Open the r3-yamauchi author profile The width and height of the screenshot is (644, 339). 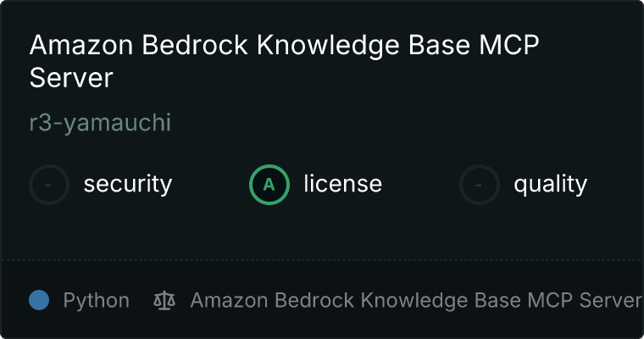click(x=100, y=123)
